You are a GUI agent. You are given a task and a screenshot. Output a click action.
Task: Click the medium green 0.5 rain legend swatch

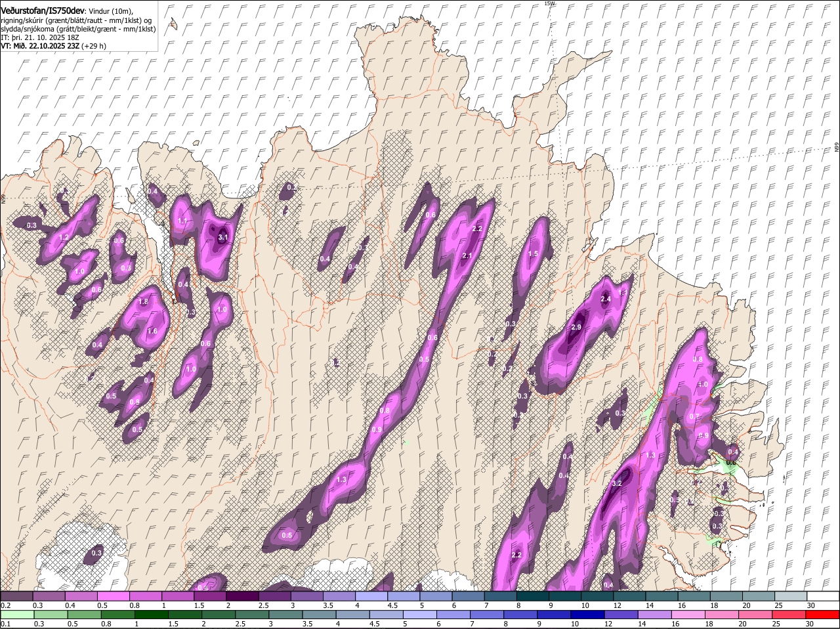86,615
